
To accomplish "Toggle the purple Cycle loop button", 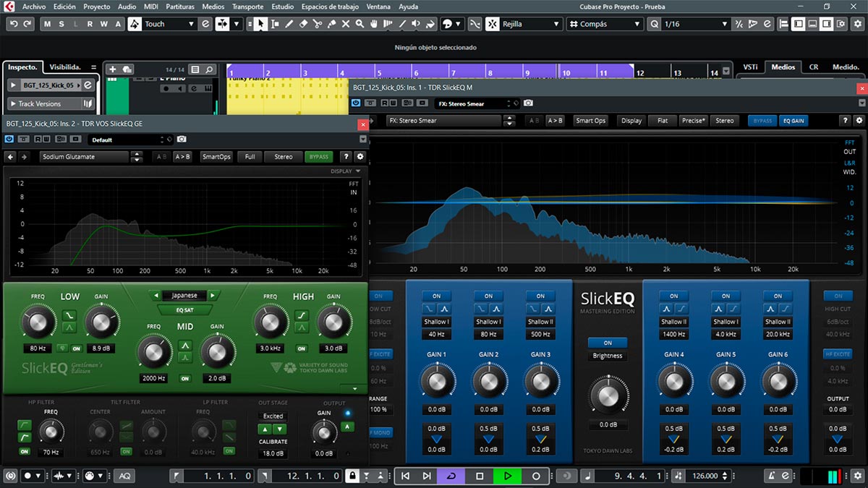I will pyautogui.click(x=452, y=476).
